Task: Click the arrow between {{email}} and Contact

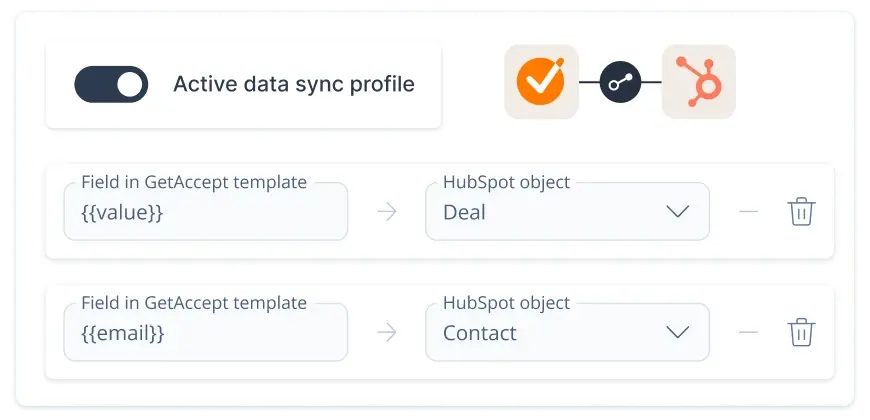Action: pyautogui.click(x=387, y=332)
